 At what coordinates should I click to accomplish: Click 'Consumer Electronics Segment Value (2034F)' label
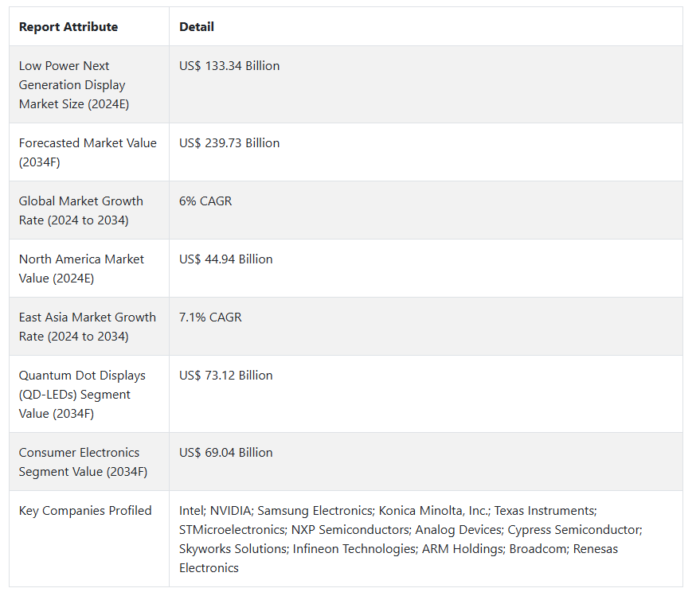(83, 462)
